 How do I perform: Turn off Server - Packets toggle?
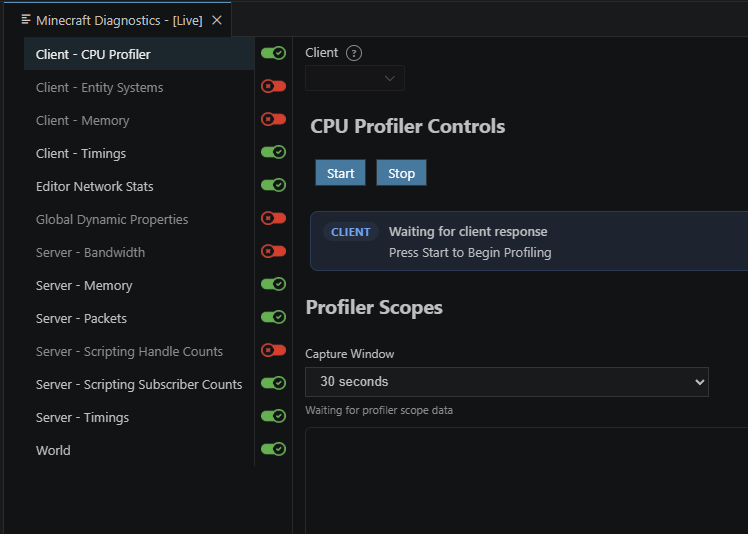coord(273,317)
